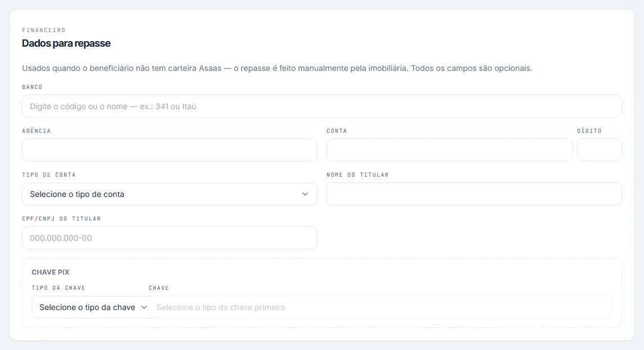Click the 'TIPO DA CHAVE' label

tap(59, 288)
